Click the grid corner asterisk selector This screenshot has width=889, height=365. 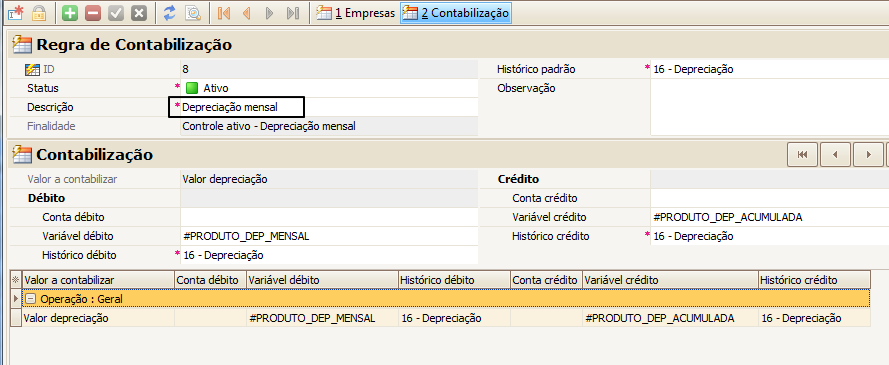(x=16, y=280)
